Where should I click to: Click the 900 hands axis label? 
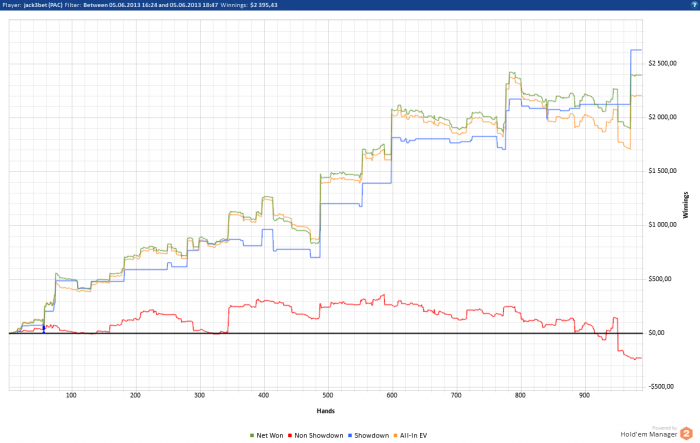pyautogui.click(x=584, y=395)
